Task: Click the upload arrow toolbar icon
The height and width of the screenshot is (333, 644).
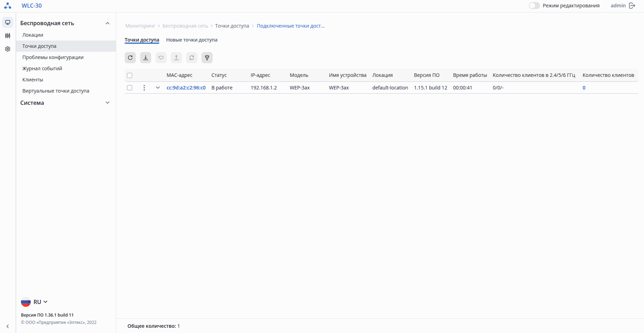Action: pos(176,58)
